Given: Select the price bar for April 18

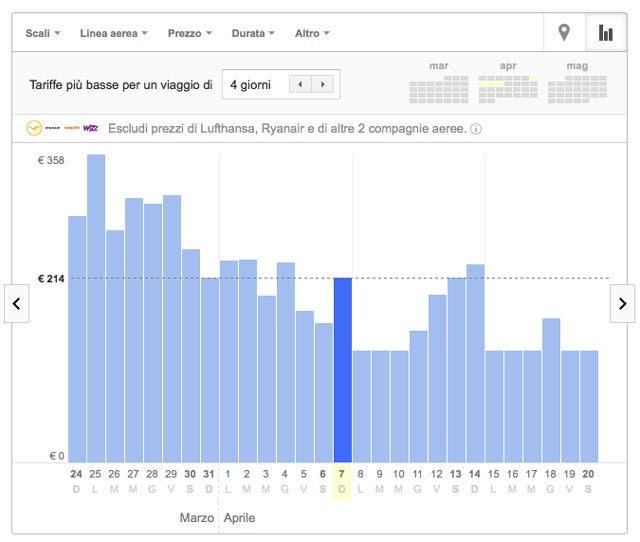Looking at the screenshot, I should (x=551, y=391).
